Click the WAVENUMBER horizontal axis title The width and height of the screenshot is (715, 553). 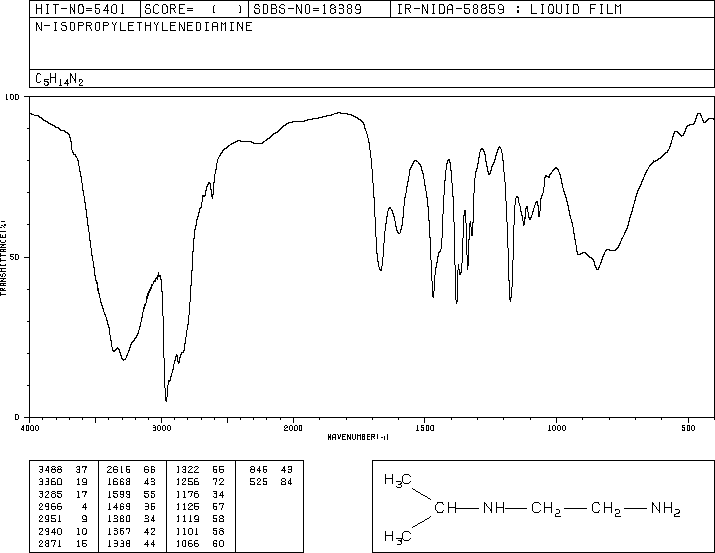pos(358,437)
